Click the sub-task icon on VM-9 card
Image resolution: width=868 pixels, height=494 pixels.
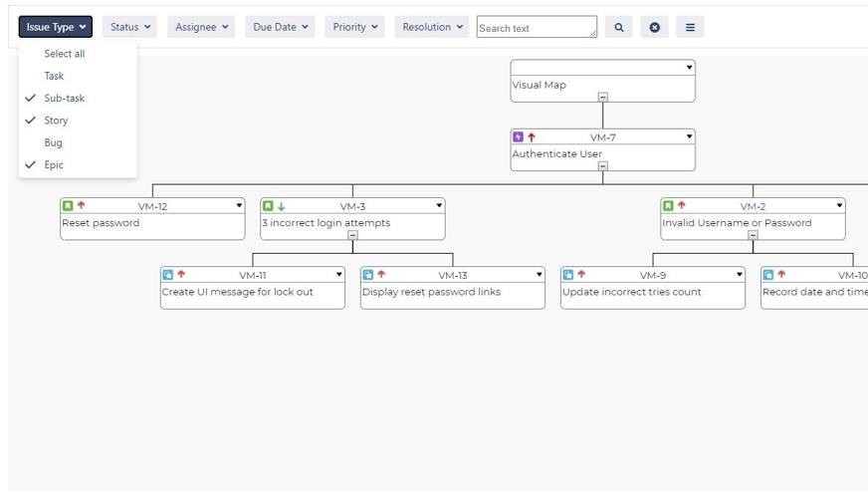pos(568,275)
